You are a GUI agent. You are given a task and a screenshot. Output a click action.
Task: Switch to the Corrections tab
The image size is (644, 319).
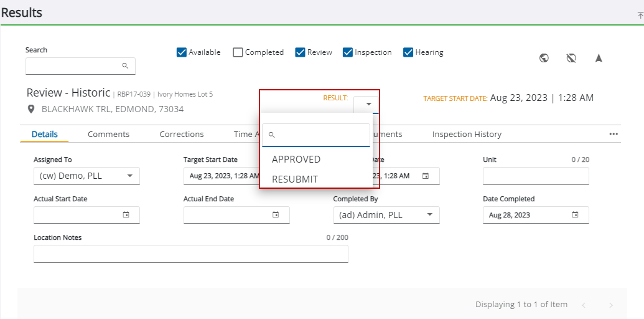pos(182,134)
